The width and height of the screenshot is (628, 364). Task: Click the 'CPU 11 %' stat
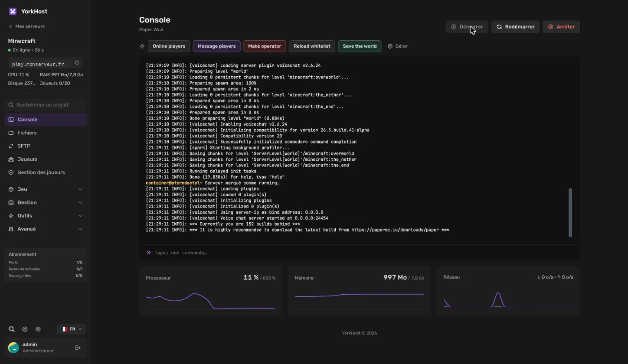coord(18,75)
